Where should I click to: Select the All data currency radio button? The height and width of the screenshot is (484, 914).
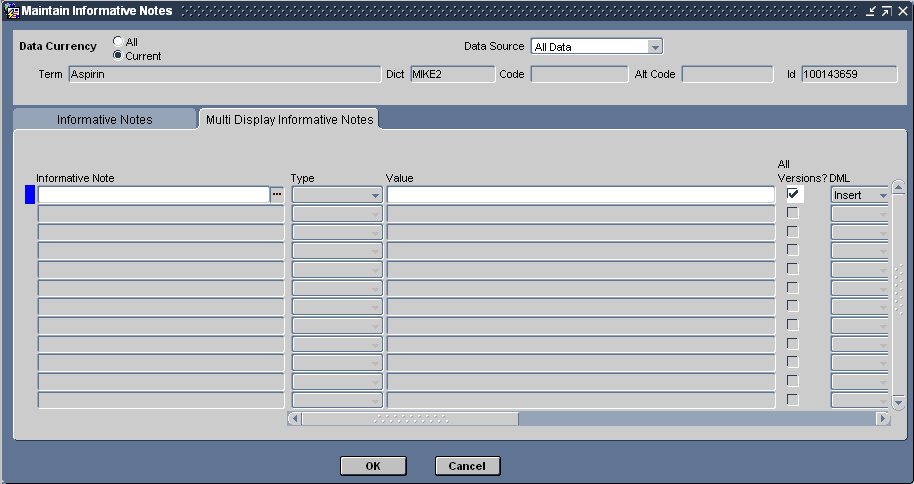pos(118,41)
